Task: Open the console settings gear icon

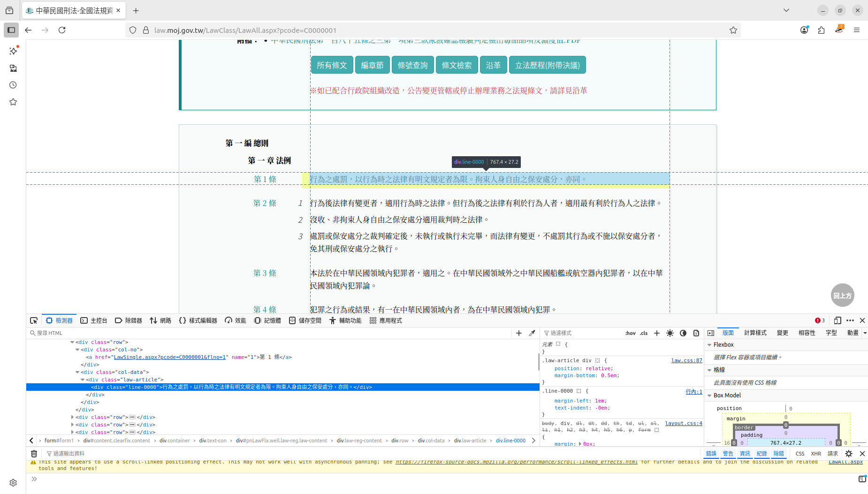Action: point(849,454)
